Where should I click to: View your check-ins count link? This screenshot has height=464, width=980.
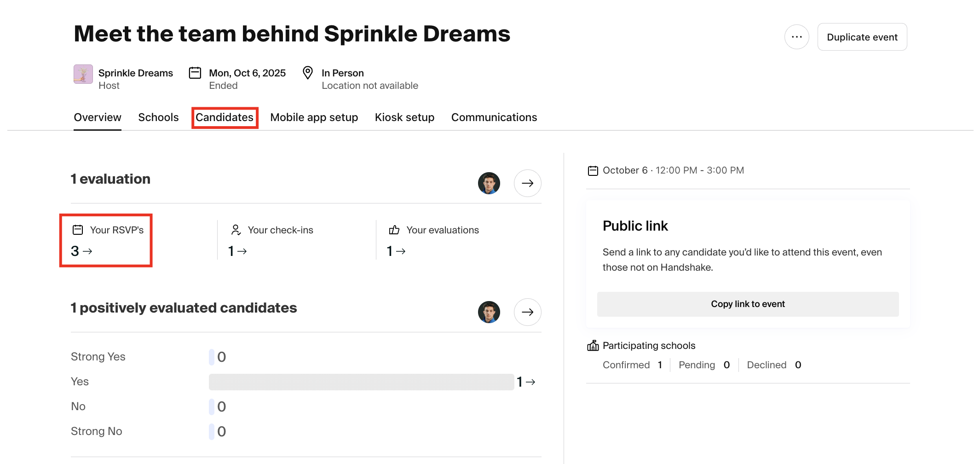click(237, 251)
